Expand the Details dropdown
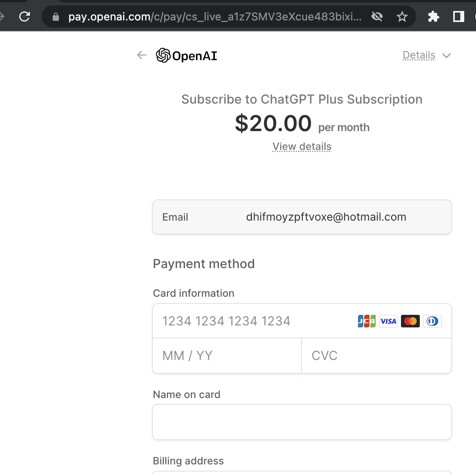 (427, 55)
